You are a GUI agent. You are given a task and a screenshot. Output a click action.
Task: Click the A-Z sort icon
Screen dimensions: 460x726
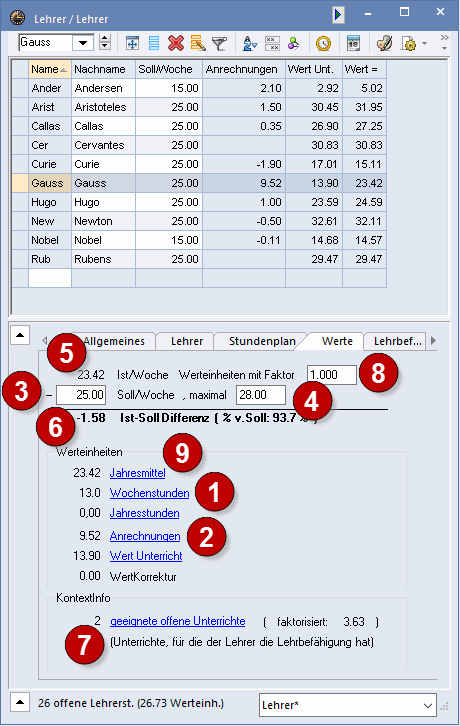(x=250, y=43)
